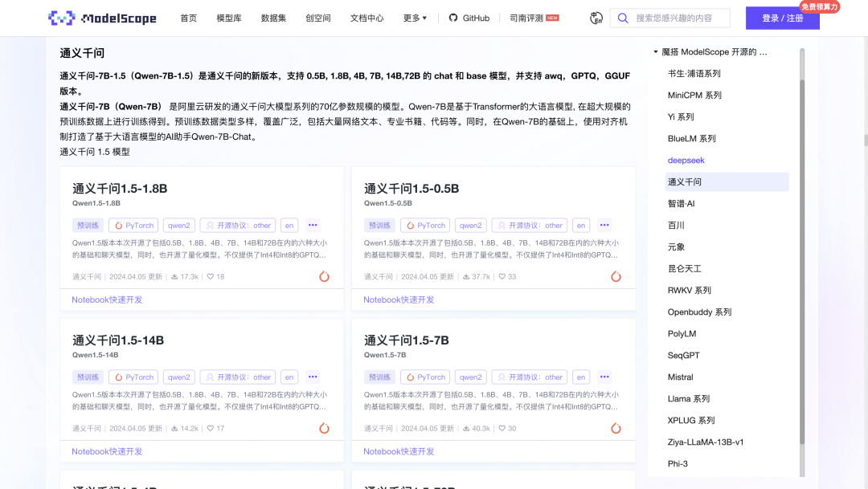Select Phi-3 in sidebar
This screenshot has height=489, width=868.
tap(678, 463)
